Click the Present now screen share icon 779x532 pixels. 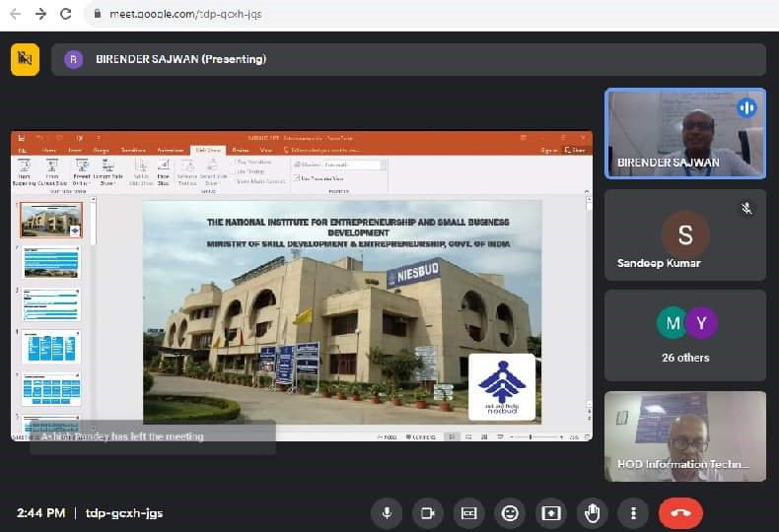click(x=550, y=512)
